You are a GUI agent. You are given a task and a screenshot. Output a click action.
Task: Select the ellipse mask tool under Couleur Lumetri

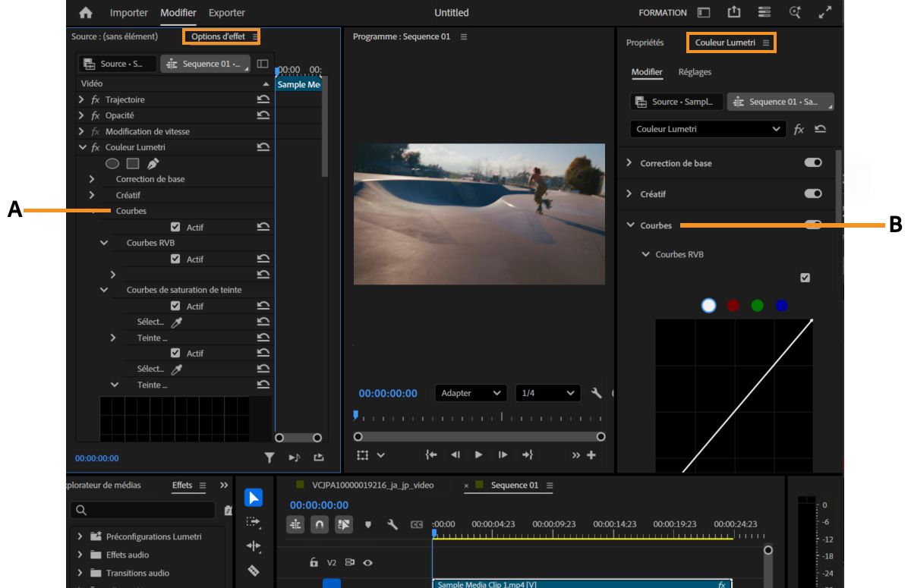click(x=112, y=163)
